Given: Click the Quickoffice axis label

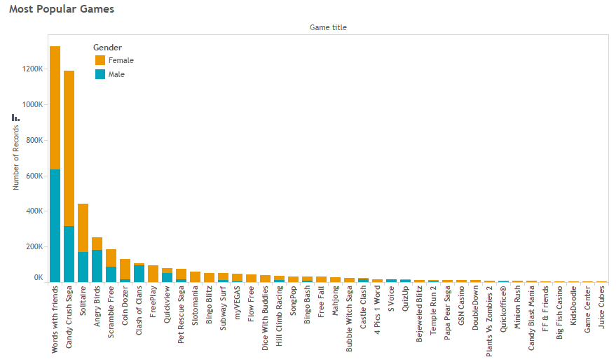Looking at the screenshot, I should point(503,309).
